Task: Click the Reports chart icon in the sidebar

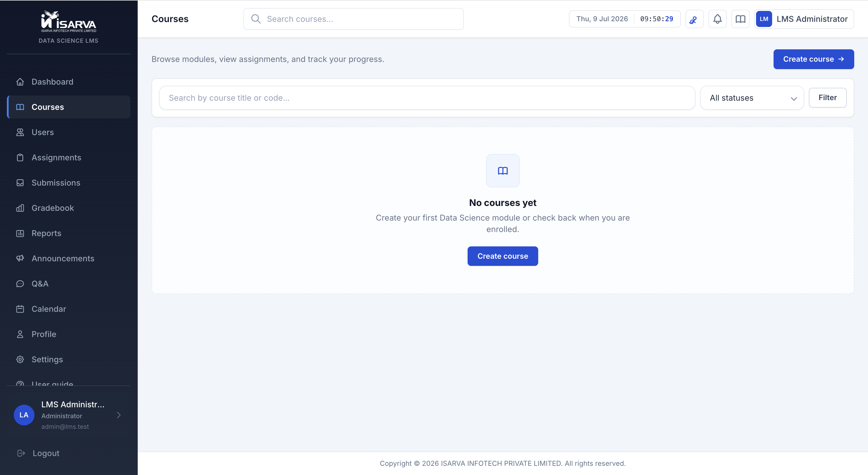Action: pyautogui.click(x=20, y=233)
